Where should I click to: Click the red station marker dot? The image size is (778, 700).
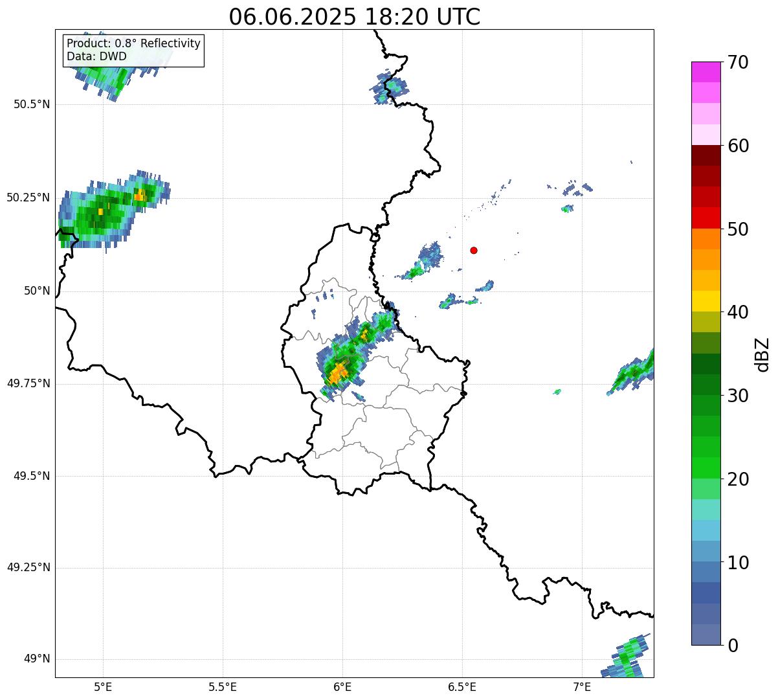[x=474, y=250]
